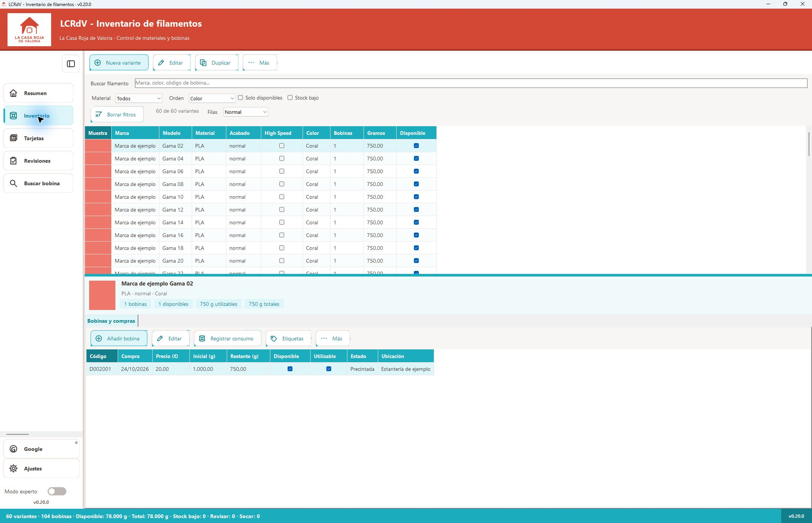The image size is (812, 523).
Task: Select the Bobinas y compras tab
Action: tap(111, 321)
